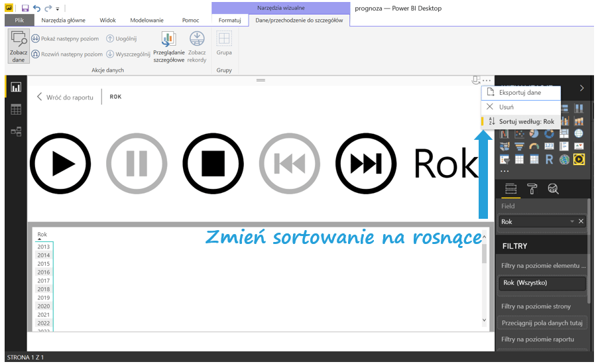
Task: Choose Sortuj według: Rok from context menu
Action: tap(526, 121)
